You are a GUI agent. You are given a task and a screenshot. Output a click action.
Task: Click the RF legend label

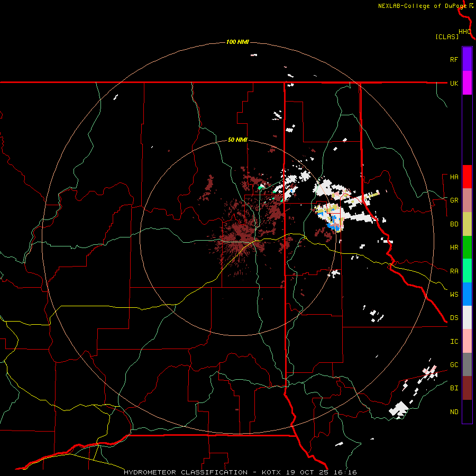pyautogui.click(x=454, y=60)
